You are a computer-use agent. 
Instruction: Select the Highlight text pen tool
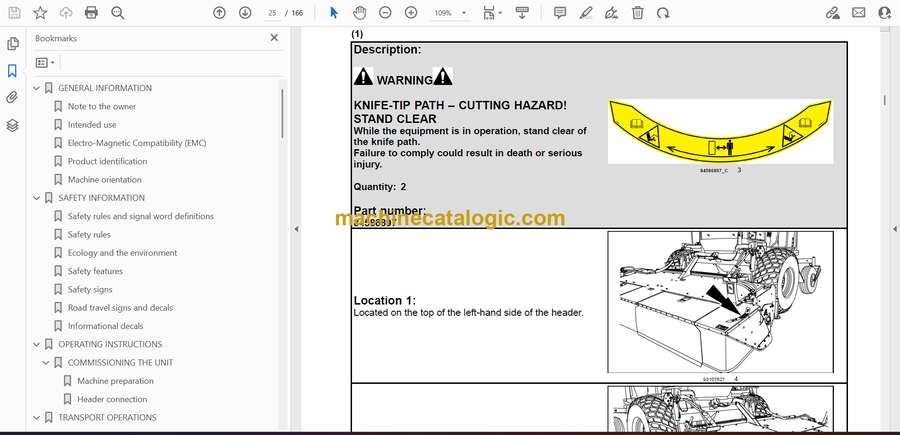[586, 13]
